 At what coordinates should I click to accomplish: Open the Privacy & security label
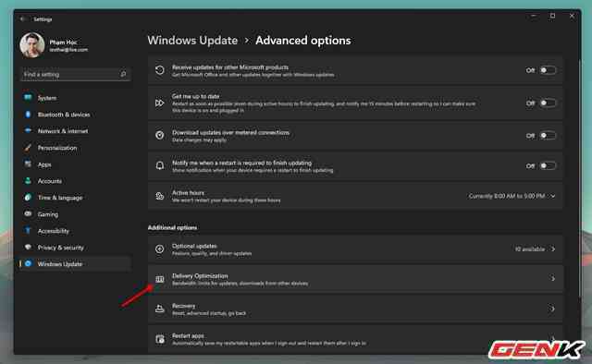click(61, 248)
